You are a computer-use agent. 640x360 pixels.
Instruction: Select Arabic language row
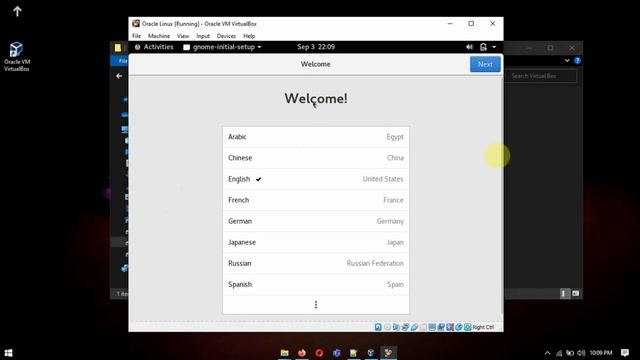316,137
